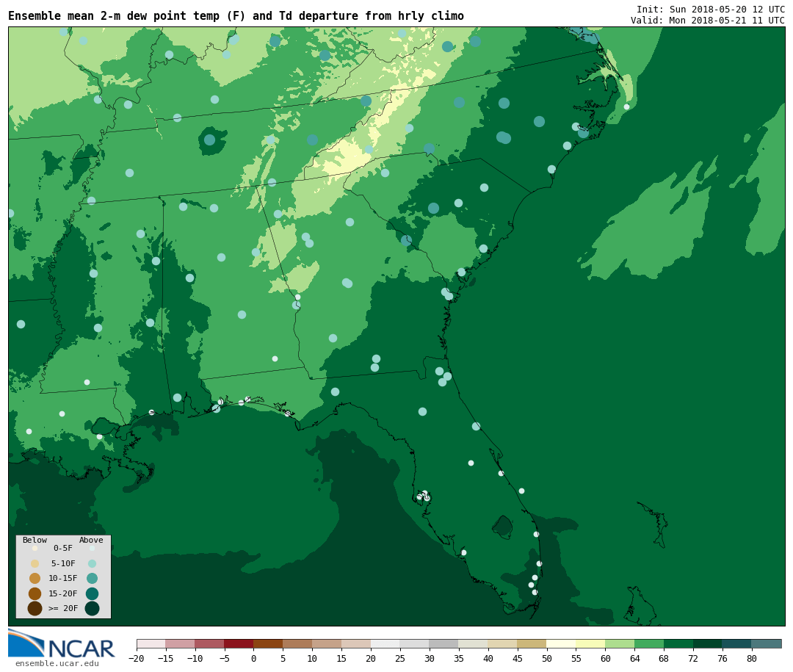793x672 pixels.
Task: Click the 'Valid: Mon 2018-05-21 11 UTC' text
Action: [x=708, y=21]
